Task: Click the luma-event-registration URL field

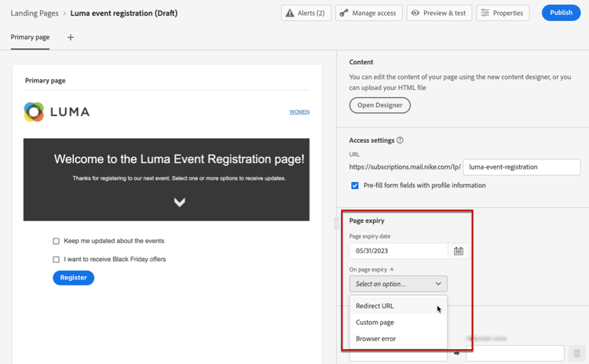Action: coord(521,167)
